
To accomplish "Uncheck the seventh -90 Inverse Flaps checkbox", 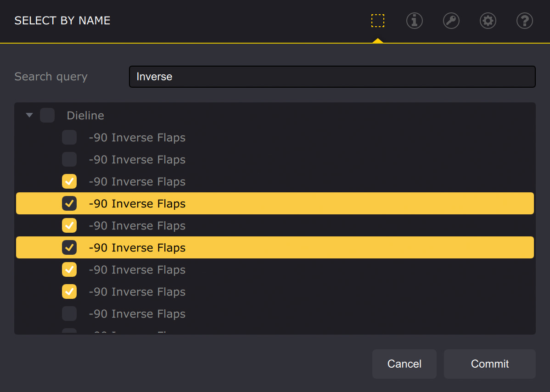I will point(69,269).
